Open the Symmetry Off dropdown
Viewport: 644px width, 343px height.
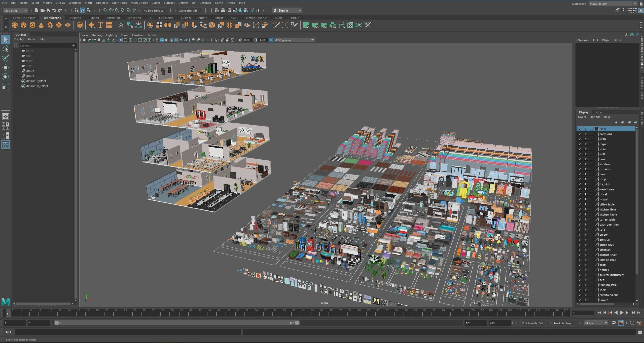pyautogui.click(x=190, y=10)
